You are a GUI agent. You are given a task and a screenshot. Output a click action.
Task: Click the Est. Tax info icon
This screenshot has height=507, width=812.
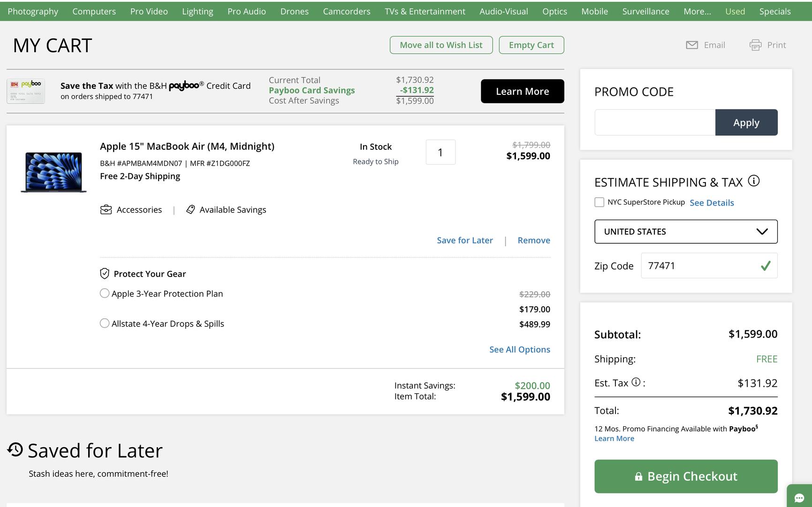click(x=636, y=382)
